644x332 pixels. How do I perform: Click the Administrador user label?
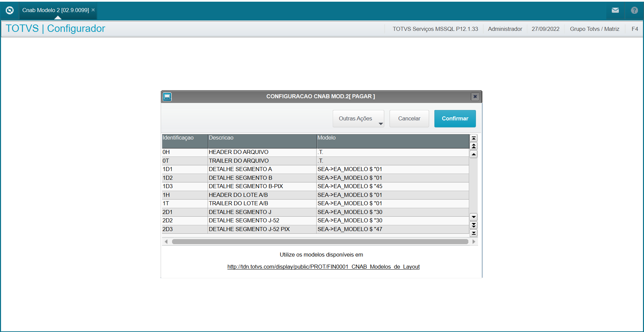[x=505, y=29]
